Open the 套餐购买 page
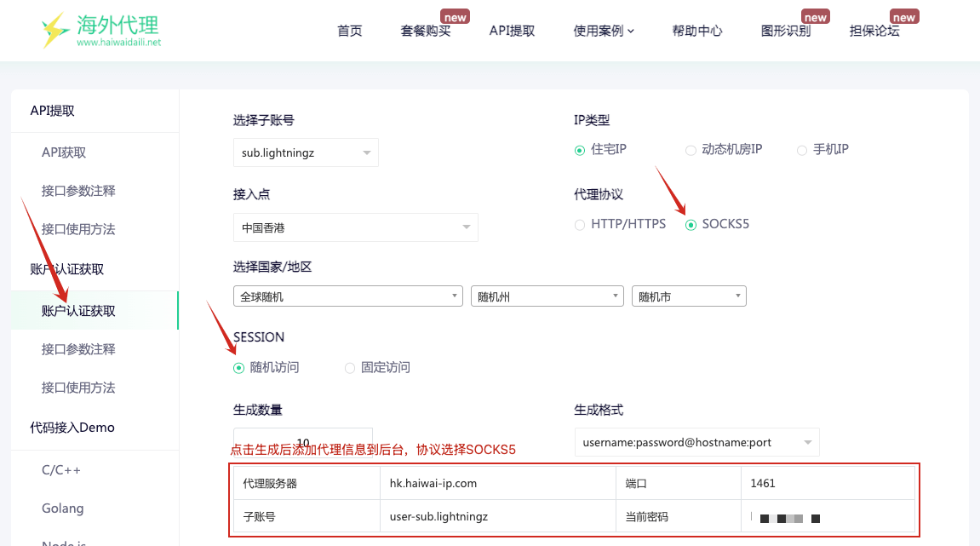Image resolution: width=980 pixels, height=546 pixels. (425, 31)
